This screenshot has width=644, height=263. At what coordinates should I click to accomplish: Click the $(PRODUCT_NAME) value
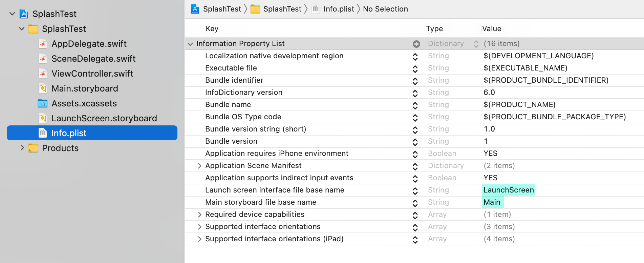(520, 105)
